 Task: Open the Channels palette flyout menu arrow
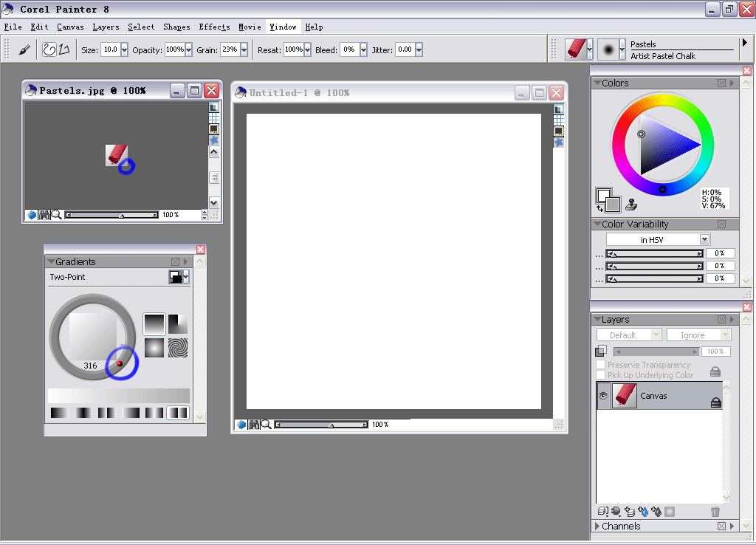pyautogui.click(x=732, y=526)
